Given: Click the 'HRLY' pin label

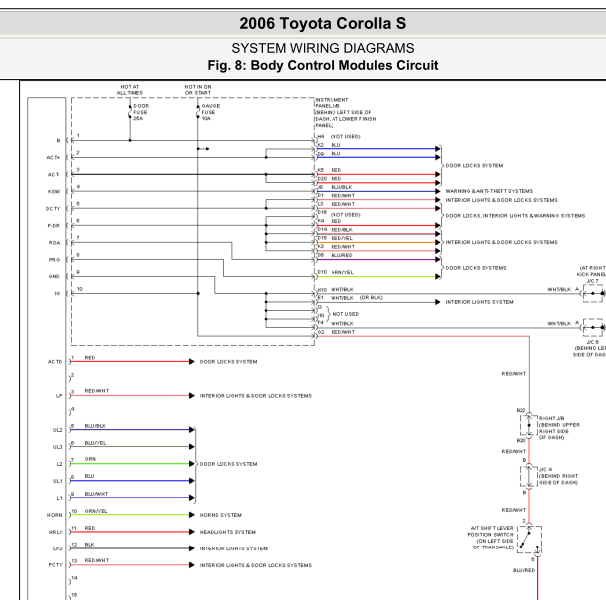Looking at the screenshot, I should (x=56, y=532).
